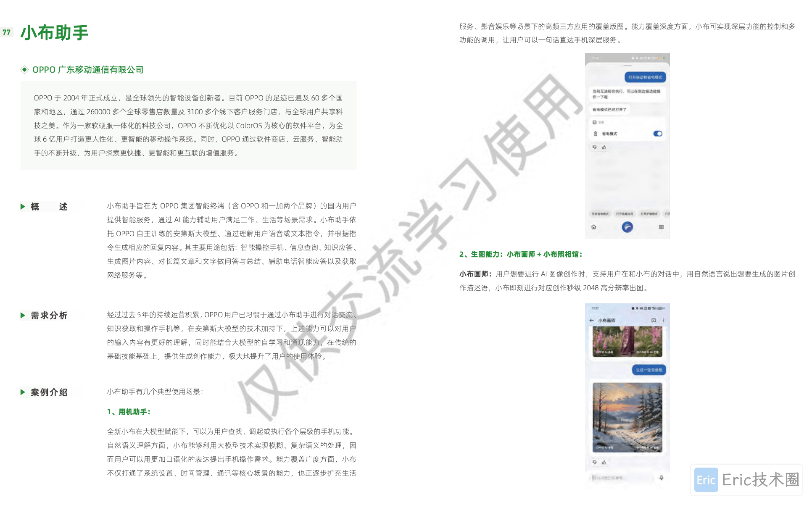
Task: Click the triangle marker beside 案例介绍
Action: click(23, 392)
